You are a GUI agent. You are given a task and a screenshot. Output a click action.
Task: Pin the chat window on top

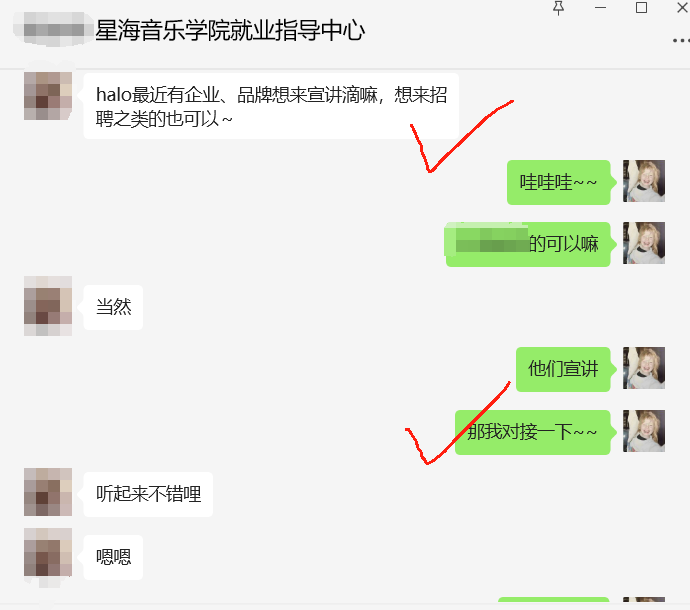(558, 8)
